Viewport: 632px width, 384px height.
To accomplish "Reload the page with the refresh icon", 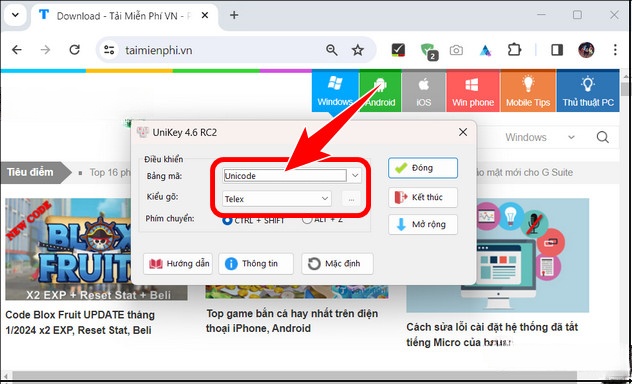I will (x=75, y=50).
